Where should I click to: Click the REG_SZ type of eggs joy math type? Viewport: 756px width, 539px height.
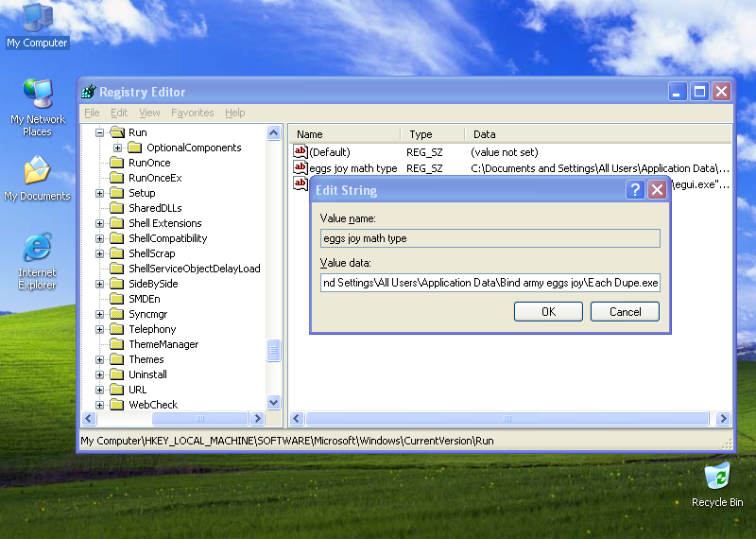click(x=424, y=168)
